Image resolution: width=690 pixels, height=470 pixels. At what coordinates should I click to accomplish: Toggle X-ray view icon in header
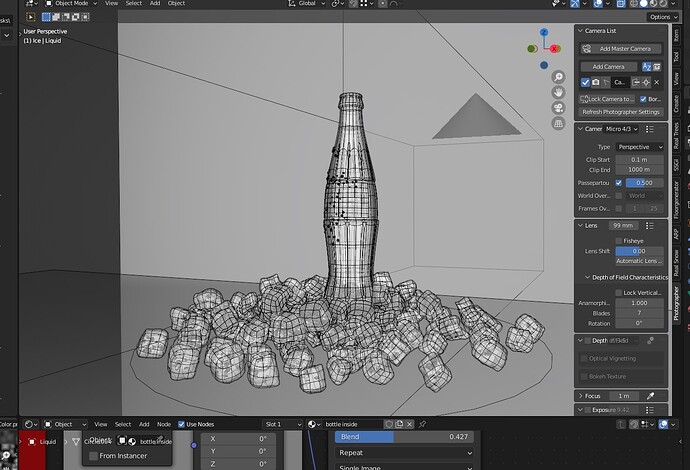point(620,4)
